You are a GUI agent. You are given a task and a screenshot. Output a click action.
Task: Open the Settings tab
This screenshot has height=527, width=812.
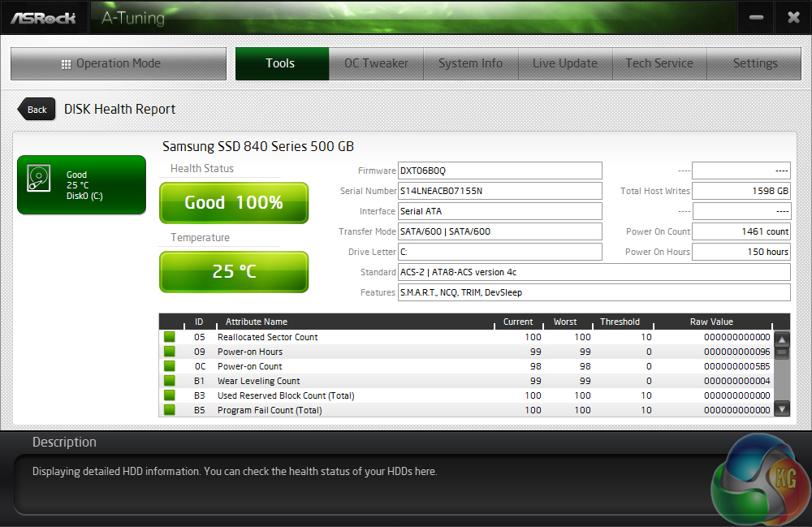[754, 63]
